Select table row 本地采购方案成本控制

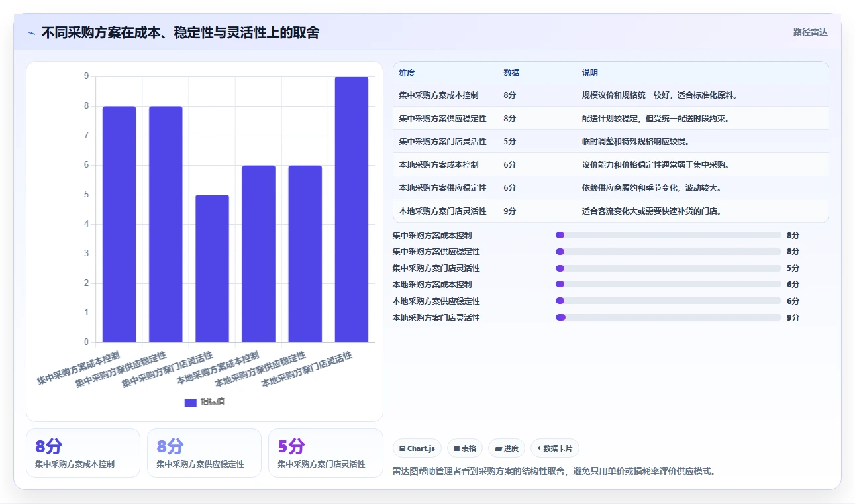click(611, 165)
